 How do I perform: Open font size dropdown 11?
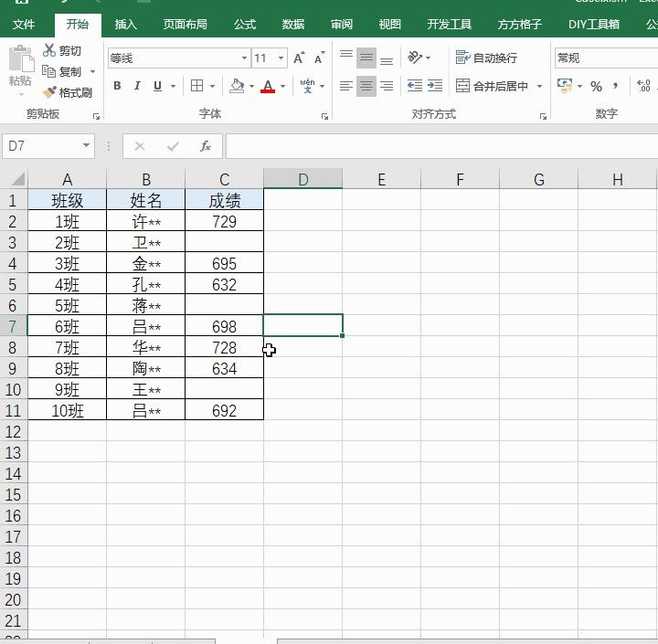click(x=281, y=58)
